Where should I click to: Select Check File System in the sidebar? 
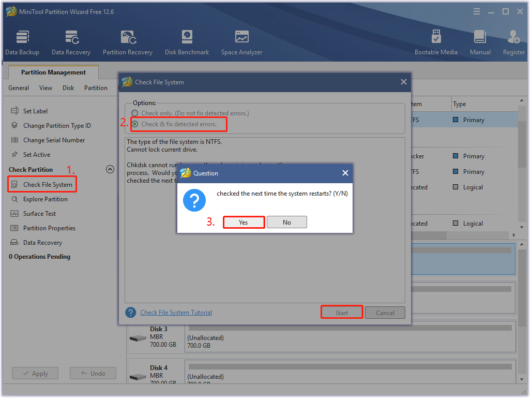42,185
